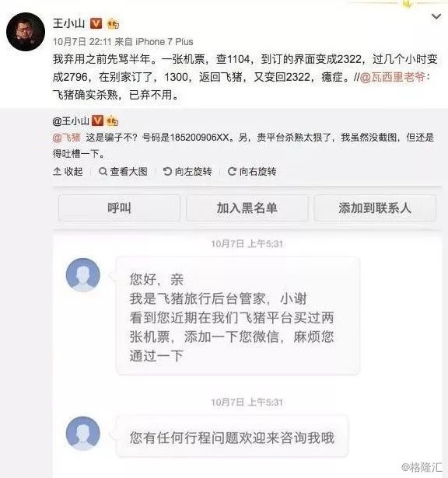Viewport: 448px width, 478px height.
Task: Open 王小山's profile avatar photo
Action: click(26, 32)
